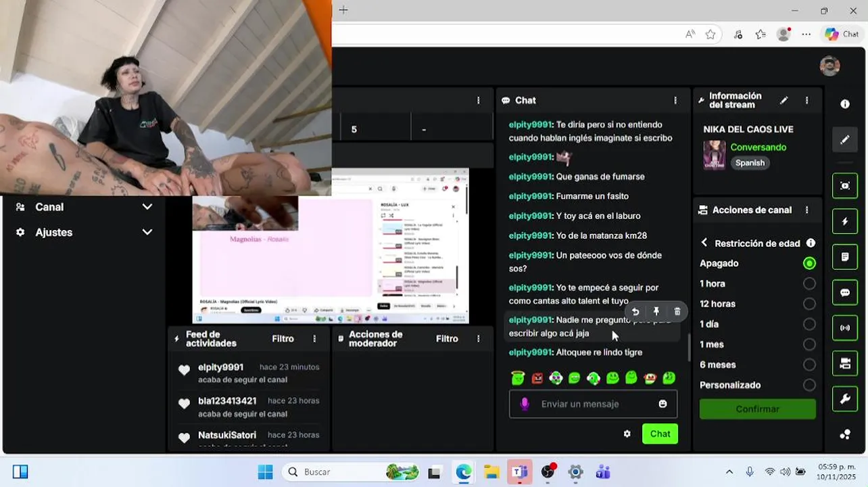868x487 pixels.
Task: Open the emoji picker in message box
Action: pyautogui.click(x=662, y=404)
